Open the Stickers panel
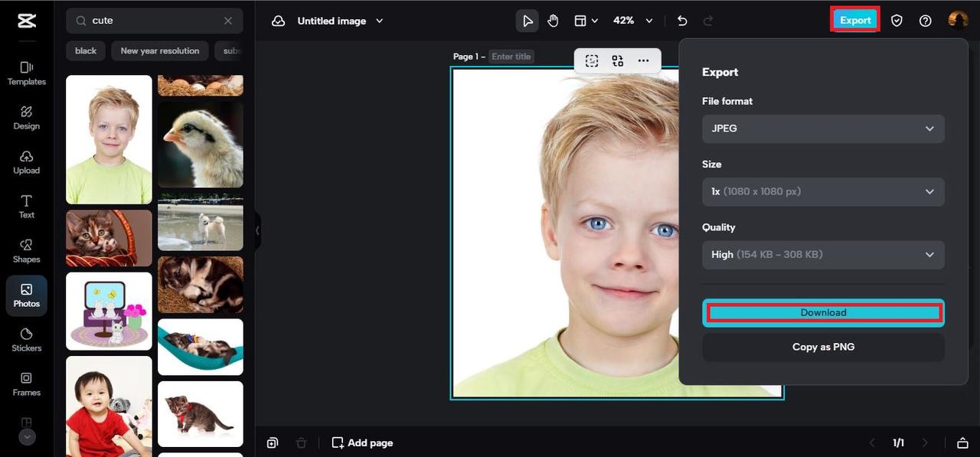The height and width of the screenshot is (457, 980). (27, 340)
